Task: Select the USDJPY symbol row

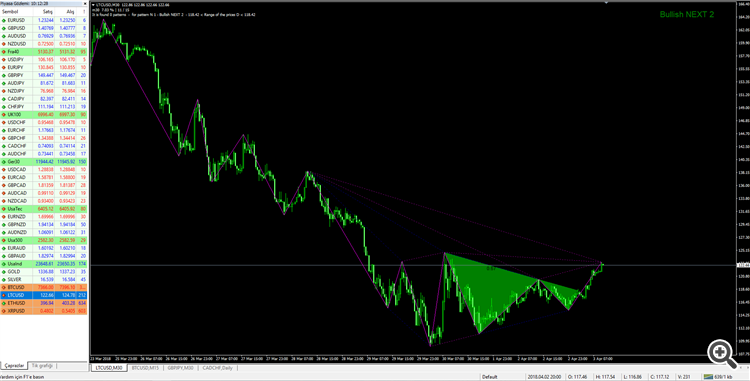Action: click(44, 60)
